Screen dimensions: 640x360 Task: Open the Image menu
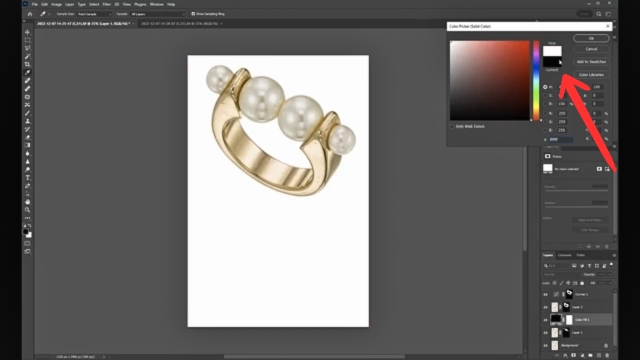(x=56, y=4)
